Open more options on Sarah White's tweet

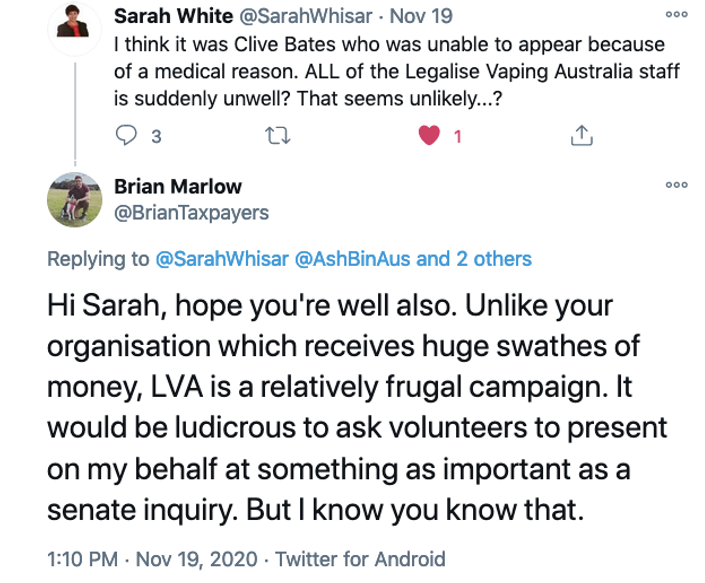(676, 16)
